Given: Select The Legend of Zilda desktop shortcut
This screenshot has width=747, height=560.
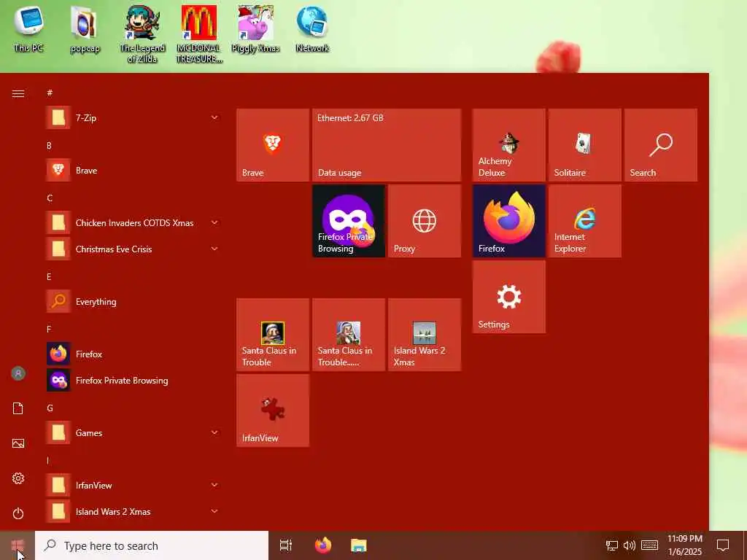Looking at the screenshot, I should click(142, 34).
